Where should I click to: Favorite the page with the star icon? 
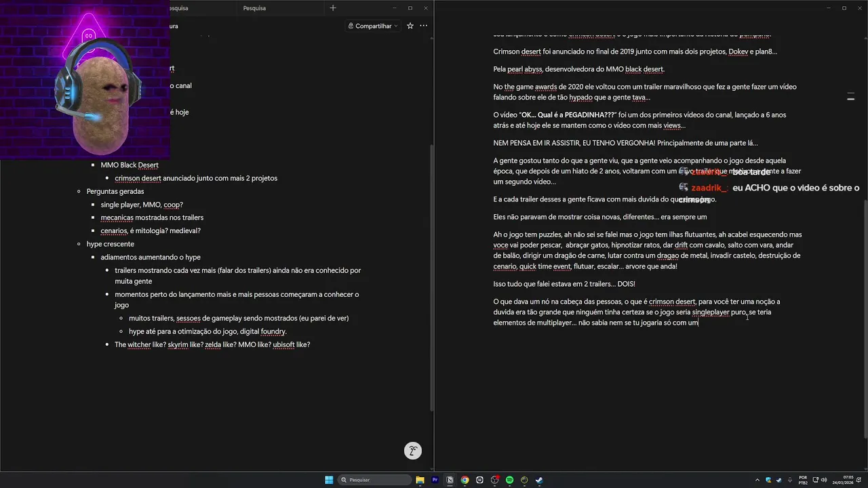click(410, 26)
